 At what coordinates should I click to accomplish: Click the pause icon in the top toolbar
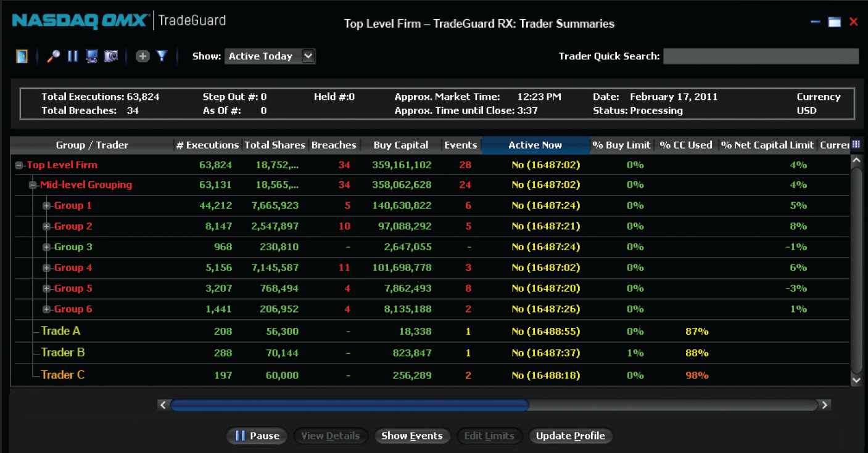[x=73, y=56]
